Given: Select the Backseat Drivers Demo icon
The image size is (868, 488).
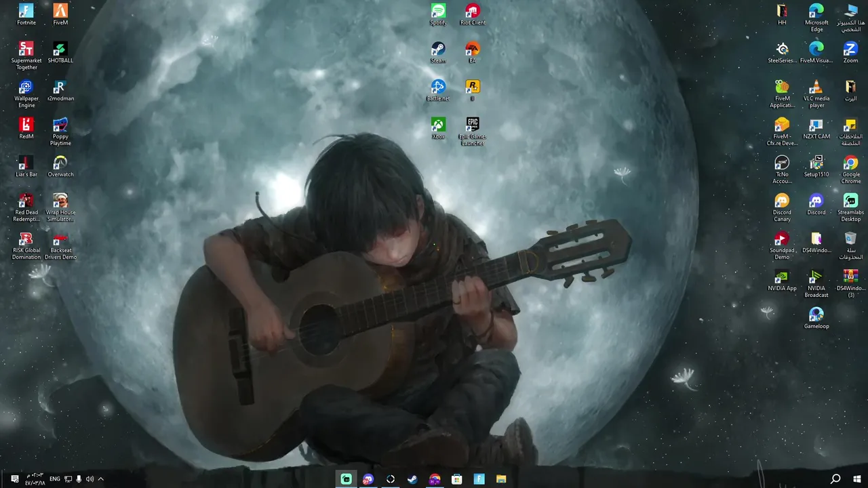Looking at the screenshot, I should [60, 245].
